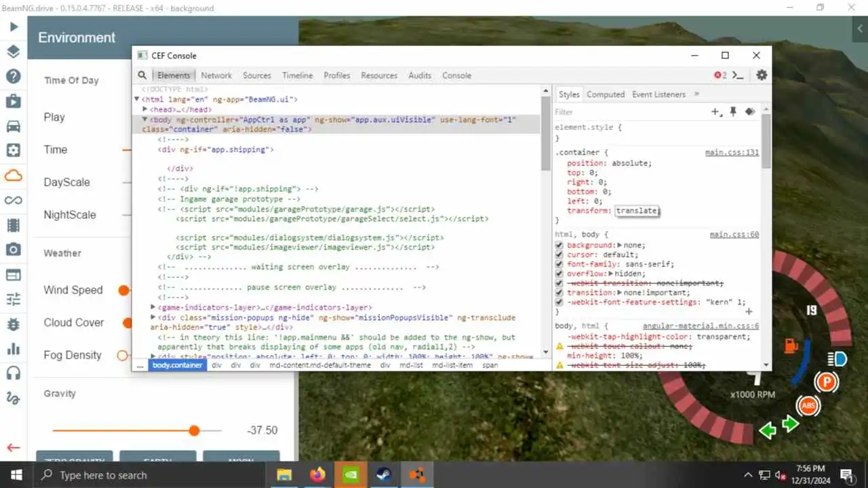The width and height of the screenshot is (868, 488).
Task: Open the Profiles tab
Action: pyautogui.click(x=337, y=75)
